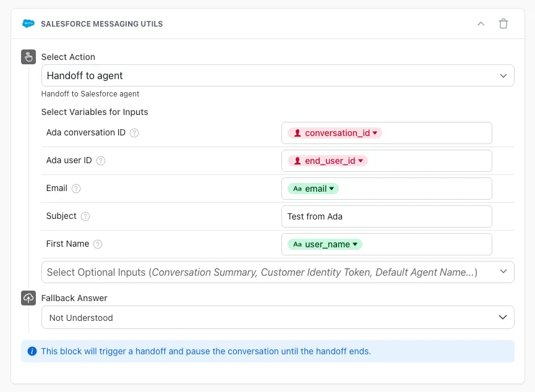Click the Salesforce cloud logo icon
The image size is (535, 392).
(28, 23)
